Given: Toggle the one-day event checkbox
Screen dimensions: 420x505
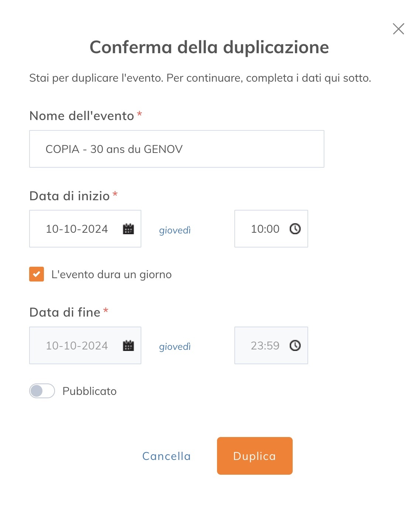Looking at the screenshot, I should click(36, 274).
